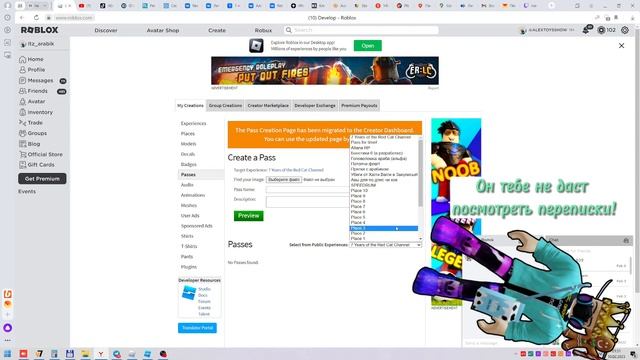The width and height of the screenshot is (640, 360).
Task: Open the Select from Public Experiences dropdown
Action: pos(385,245)
